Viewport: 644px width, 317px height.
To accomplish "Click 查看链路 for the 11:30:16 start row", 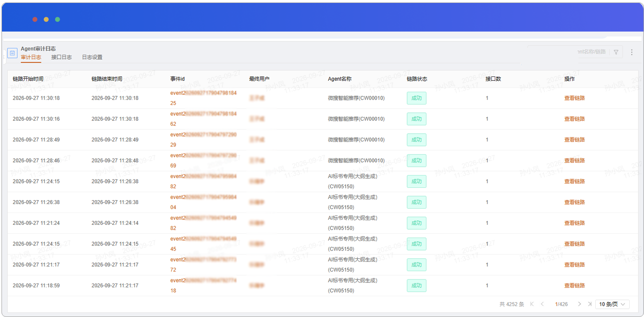I will click(575, 119).
